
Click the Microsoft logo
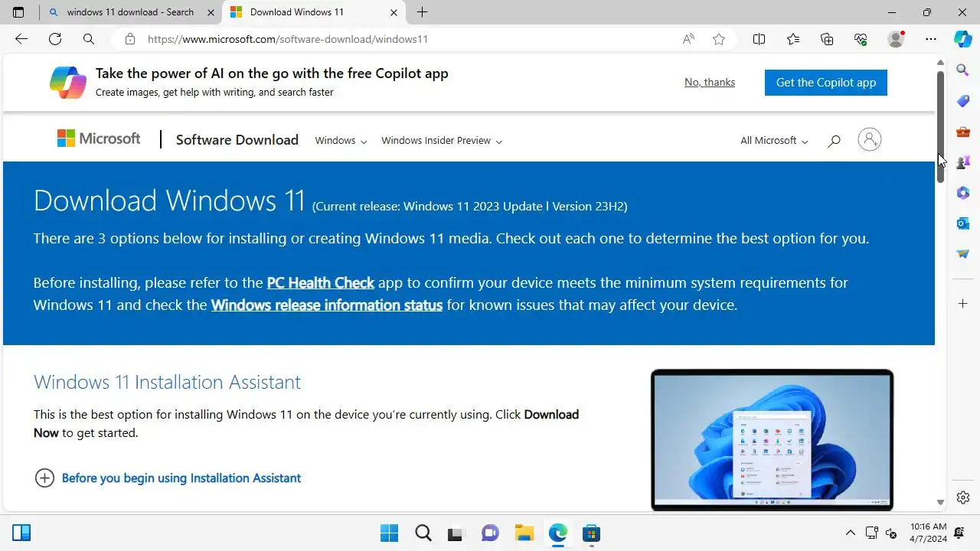tap(99, 139)
